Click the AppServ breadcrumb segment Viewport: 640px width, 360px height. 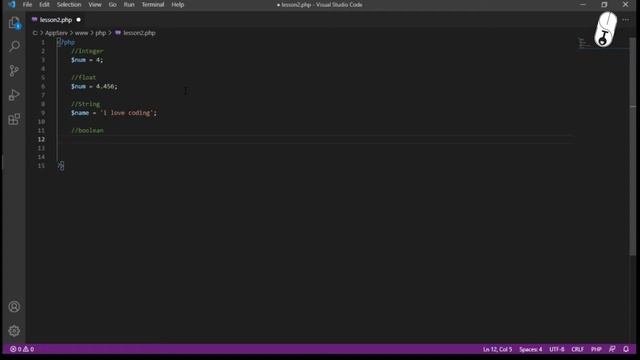(x=56, y=33)
